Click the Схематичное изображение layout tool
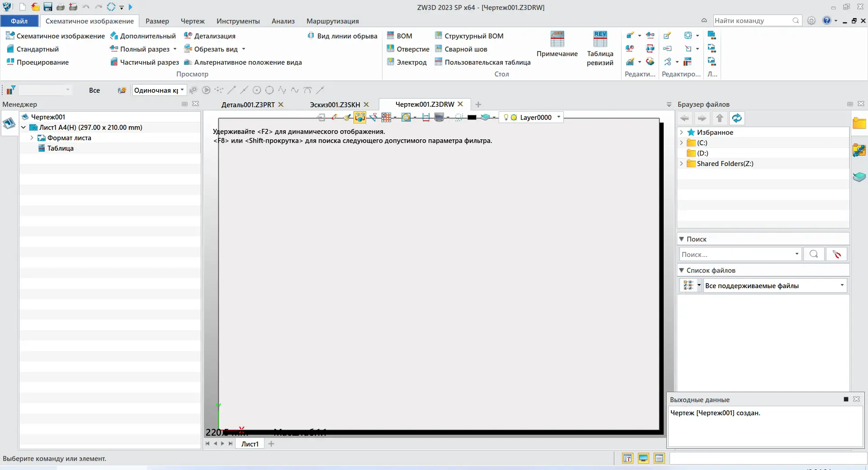The image size is (868, 470). [x=56, y=36]
